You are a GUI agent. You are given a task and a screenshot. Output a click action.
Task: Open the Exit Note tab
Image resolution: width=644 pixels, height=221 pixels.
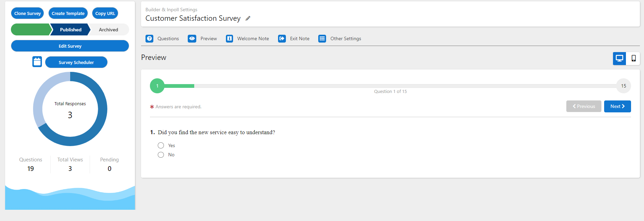pos(294,38)
